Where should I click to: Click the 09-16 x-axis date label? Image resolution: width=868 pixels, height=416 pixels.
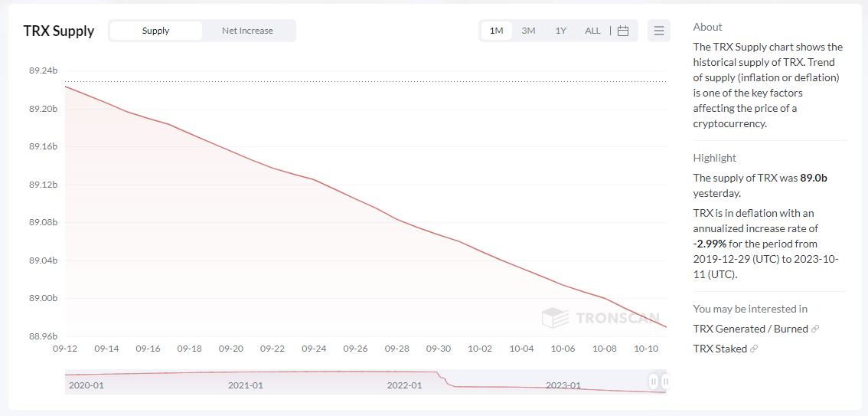(x=148, y=349)
